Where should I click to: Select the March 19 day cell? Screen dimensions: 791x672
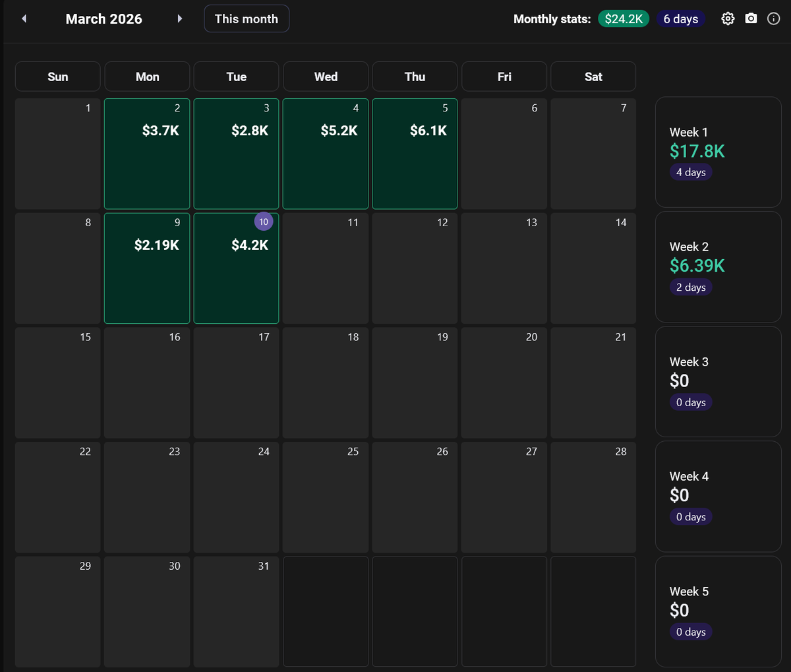point(415,382)
